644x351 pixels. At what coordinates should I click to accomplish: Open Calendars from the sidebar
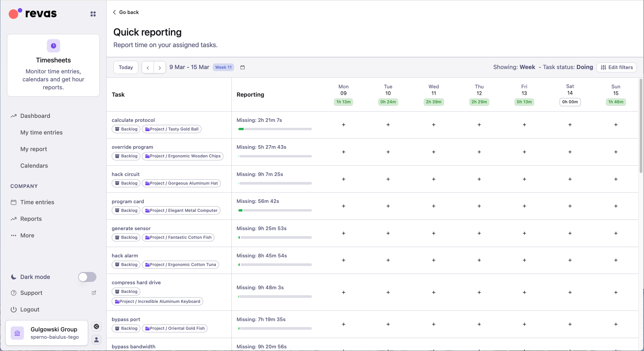[34, 165]
